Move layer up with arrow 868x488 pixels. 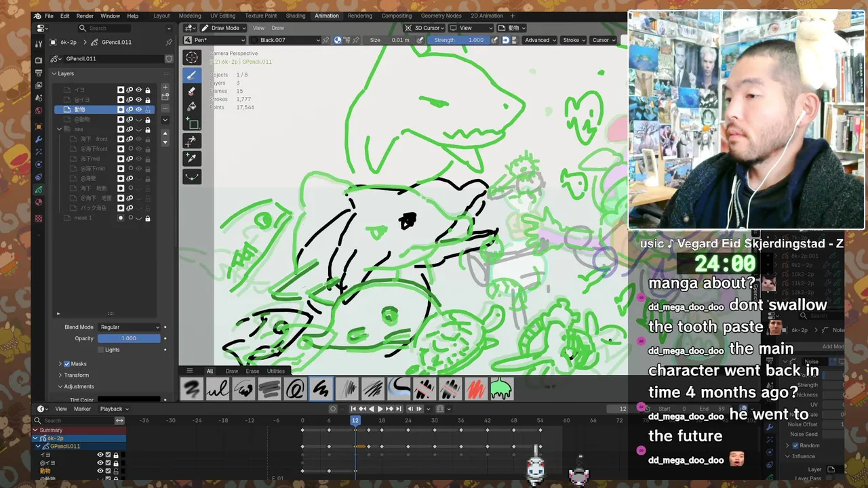165,134
